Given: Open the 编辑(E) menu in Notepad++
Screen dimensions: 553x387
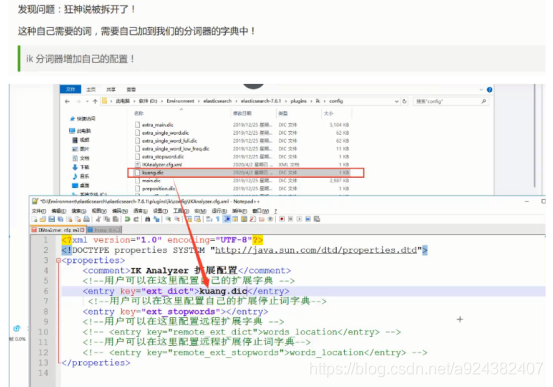Looking at the screenshot, I should [59, 211].
